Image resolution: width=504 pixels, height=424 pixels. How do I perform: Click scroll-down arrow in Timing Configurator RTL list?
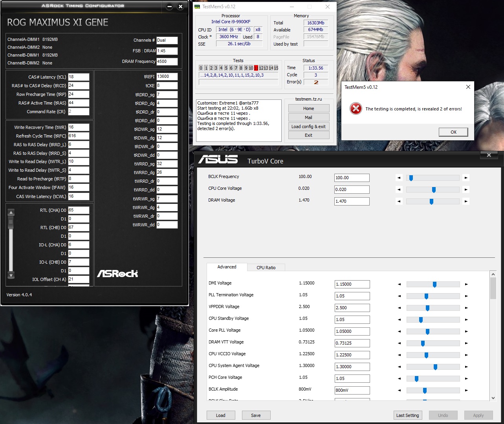pos(11,275)
